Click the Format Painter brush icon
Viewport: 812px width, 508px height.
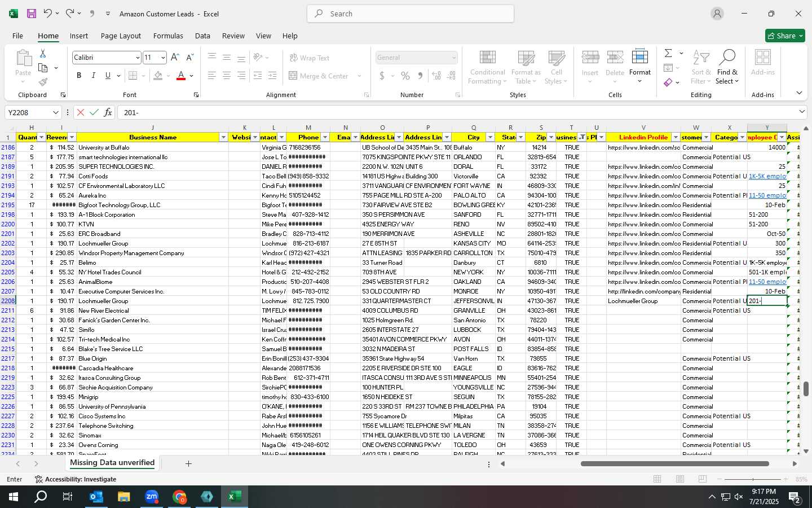coord(43,82)
